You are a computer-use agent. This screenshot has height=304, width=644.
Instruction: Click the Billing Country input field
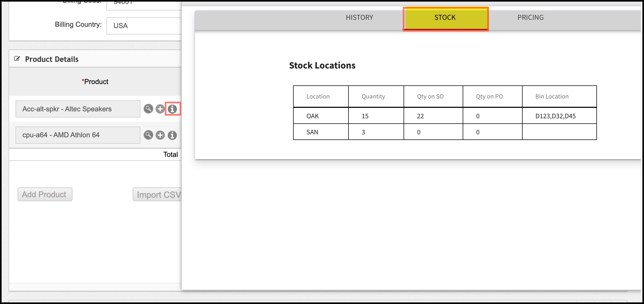point(144,26)
